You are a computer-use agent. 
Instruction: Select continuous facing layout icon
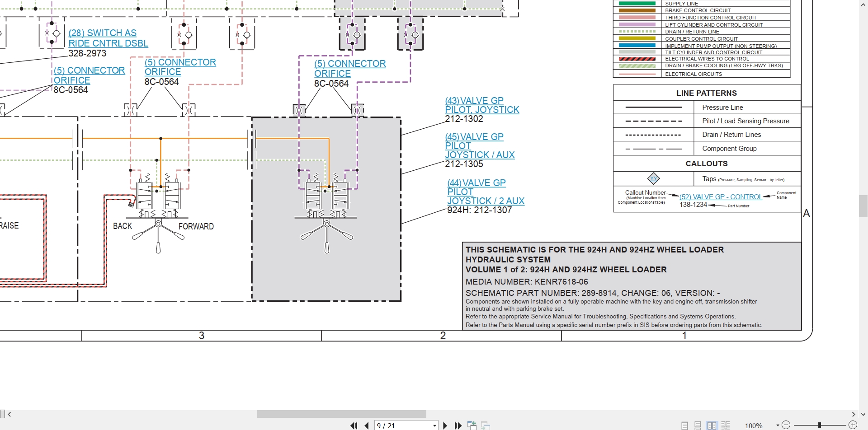coord(725,425)
